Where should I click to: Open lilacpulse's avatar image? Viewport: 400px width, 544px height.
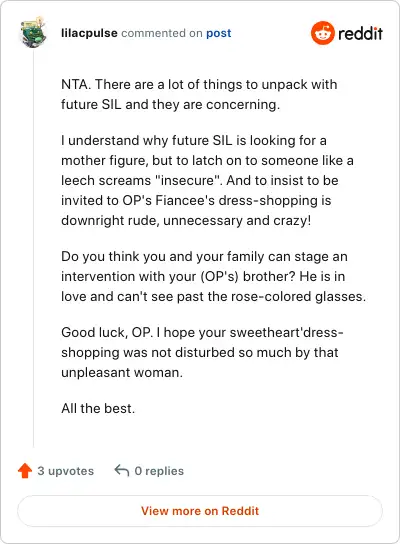[33, 33]
